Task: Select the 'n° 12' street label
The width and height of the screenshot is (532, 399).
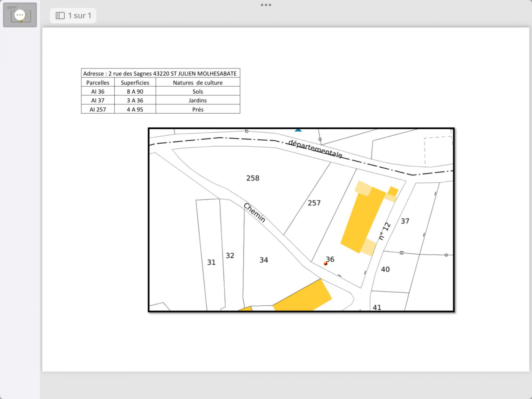Action: pyautogui.click(x=385, y=231)
